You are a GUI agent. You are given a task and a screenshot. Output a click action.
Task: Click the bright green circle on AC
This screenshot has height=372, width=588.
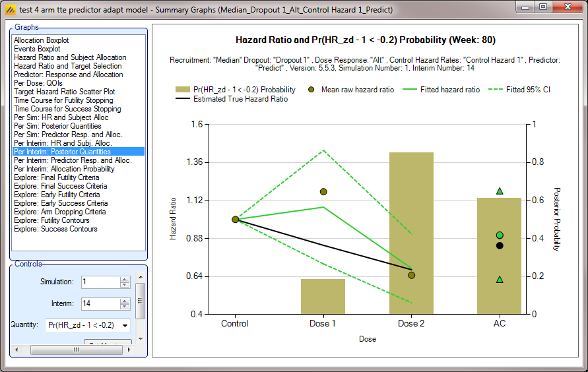point(500,235)
